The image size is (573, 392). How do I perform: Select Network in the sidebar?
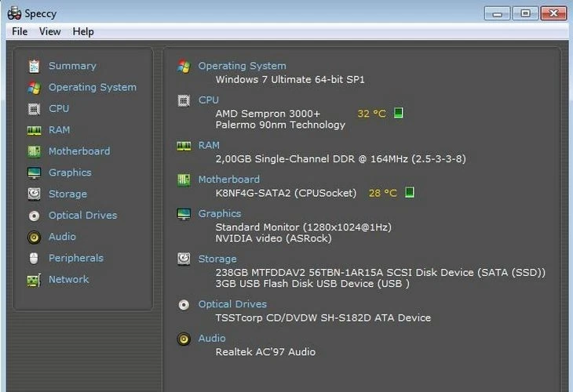(x=69, y=280)
